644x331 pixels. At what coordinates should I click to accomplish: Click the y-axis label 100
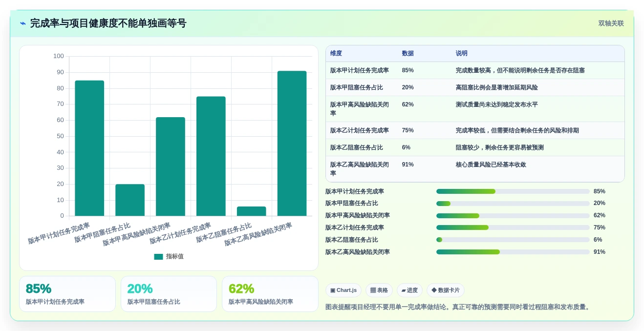tap(59, 56)
